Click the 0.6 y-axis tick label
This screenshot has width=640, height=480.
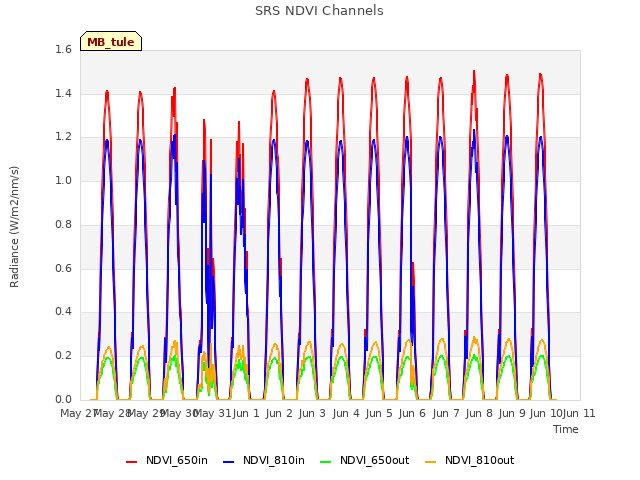pyautogui.click(x=63, y=268)
